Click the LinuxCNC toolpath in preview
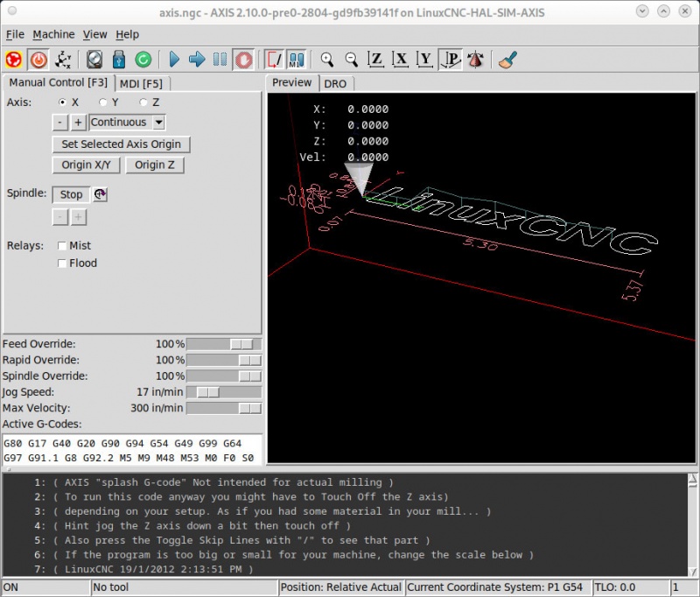This screenshot has width=700, height=597. pyautogui.click(x=514, y=219)
